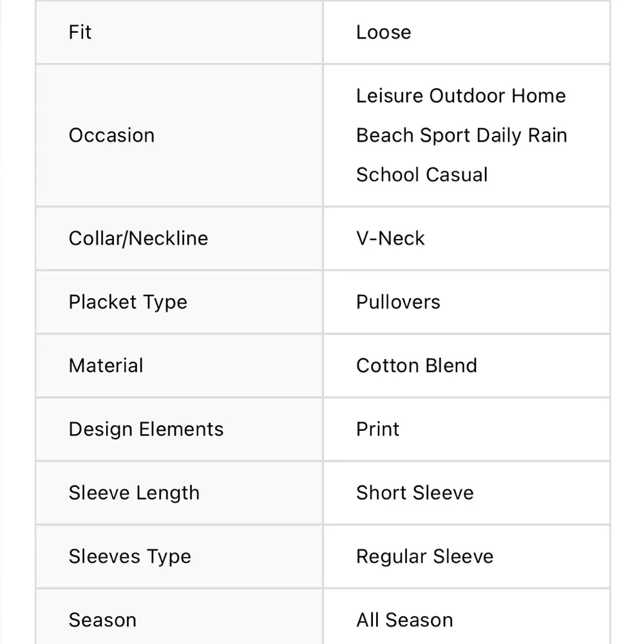Select the Print value
The height and width of the screenshot is (644, 644).
(377, 430)
